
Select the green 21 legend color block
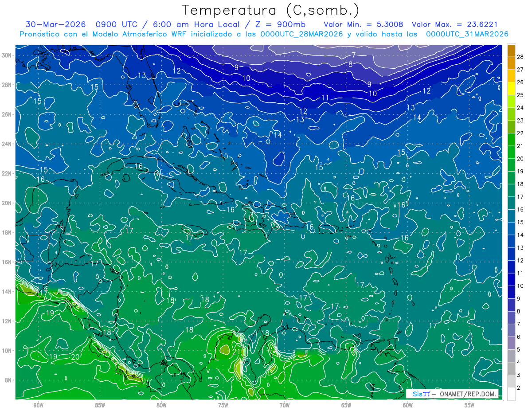coord(511,140)
